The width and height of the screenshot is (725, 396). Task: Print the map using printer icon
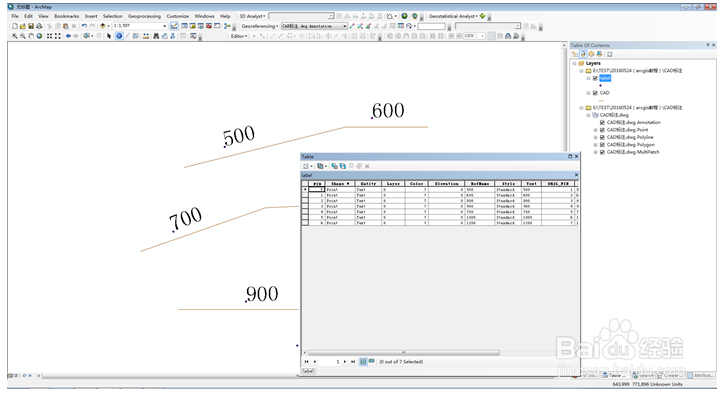[x=39, y=26]
